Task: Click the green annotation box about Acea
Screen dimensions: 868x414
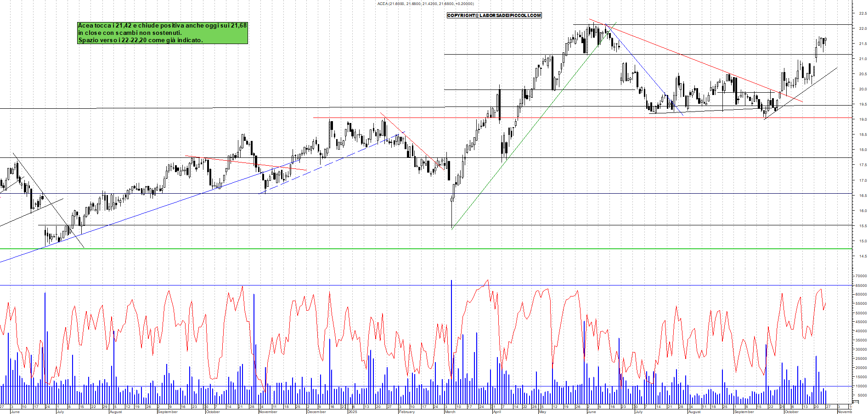Action: coord(162,33)
